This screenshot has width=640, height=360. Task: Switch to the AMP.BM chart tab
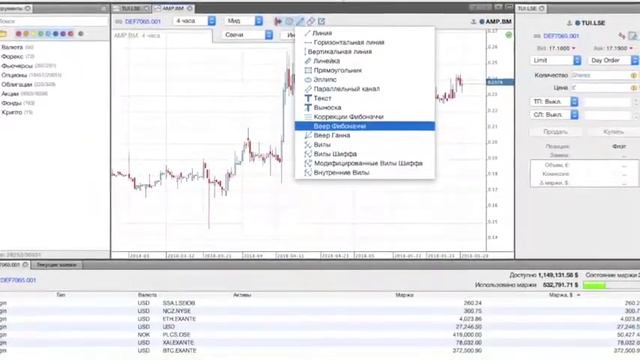point(173,8)
